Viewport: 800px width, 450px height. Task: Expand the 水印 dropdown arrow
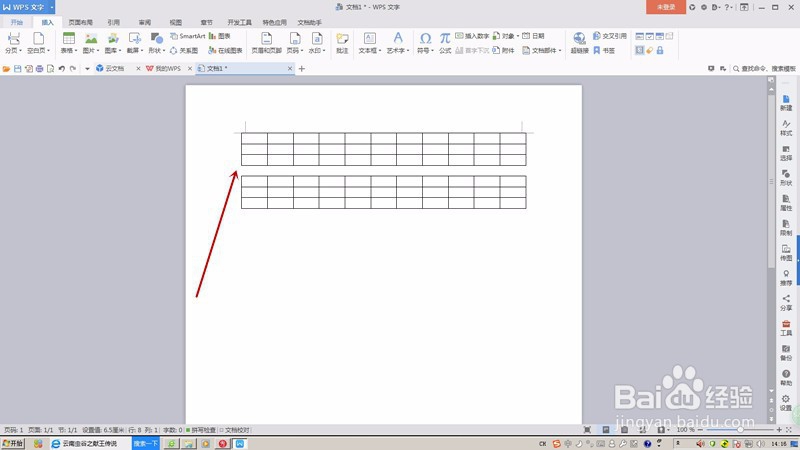(x=324, y=51)
